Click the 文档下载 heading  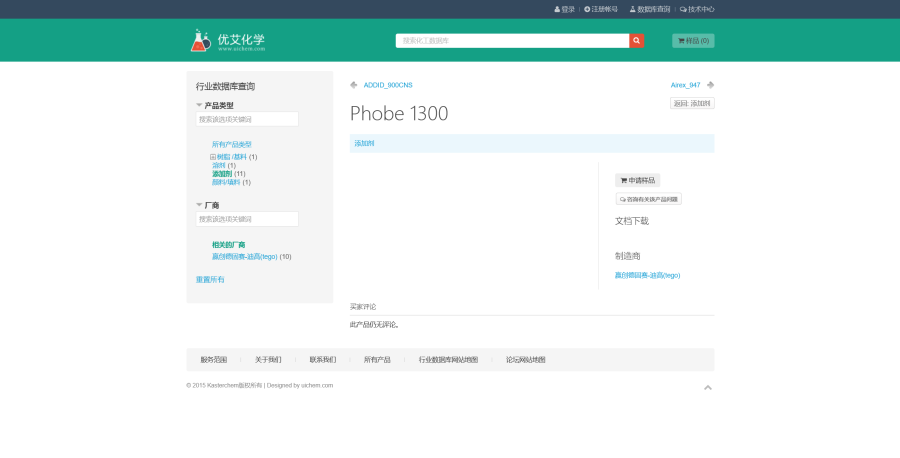632,221
